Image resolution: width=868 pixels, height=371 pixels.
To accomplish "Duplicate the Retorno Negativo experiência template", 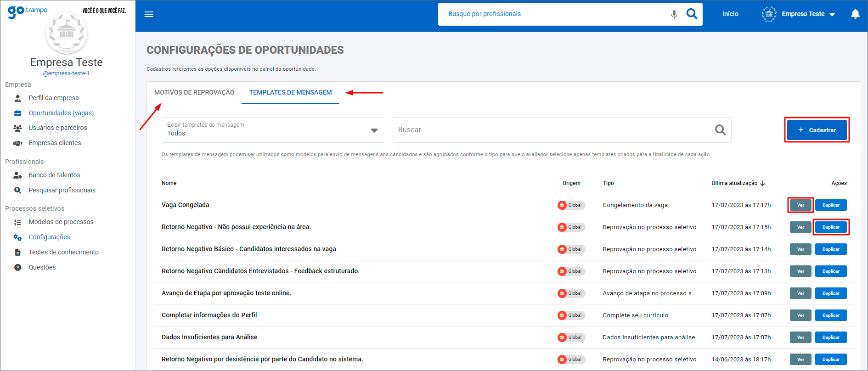I will tap(831, 227).
